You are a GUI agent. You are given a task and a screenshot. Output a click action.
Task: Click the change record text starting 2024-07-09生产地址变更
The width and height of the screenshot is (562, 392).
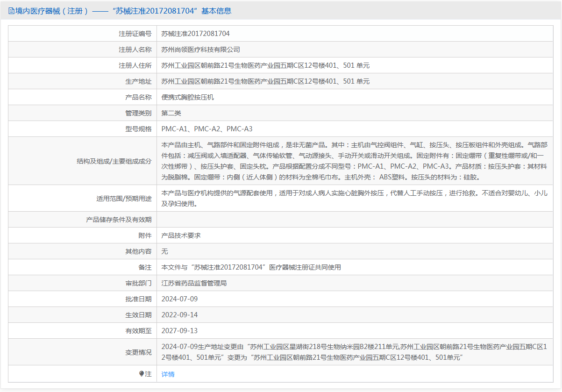[x=355, y=352]
